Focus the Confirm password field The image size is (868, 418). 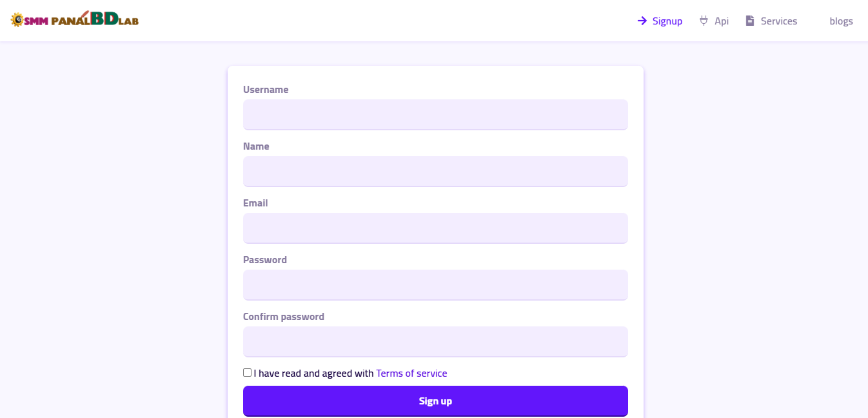coord(435,341)
